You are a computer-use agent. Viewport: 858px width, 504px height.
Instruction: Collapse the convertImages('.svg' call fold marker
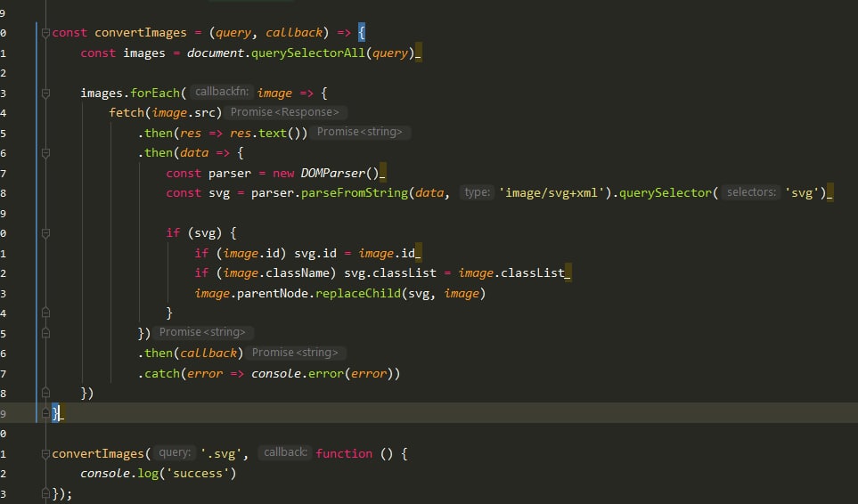(x=46, y=454)
